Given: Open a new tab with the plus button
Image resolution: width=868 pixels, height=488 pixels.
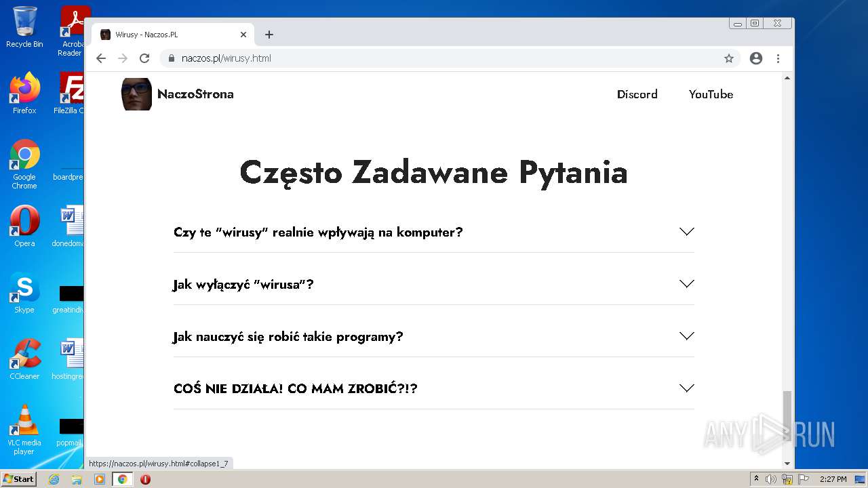Looking at the screenshot, I should [x=269, y=35].
